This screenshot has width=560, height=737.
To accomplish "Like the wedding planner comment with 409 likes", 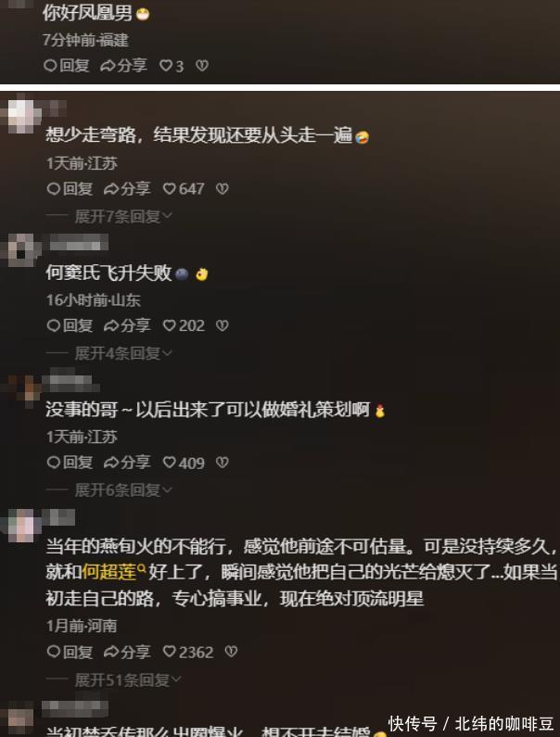I will (x=183, y=463).
